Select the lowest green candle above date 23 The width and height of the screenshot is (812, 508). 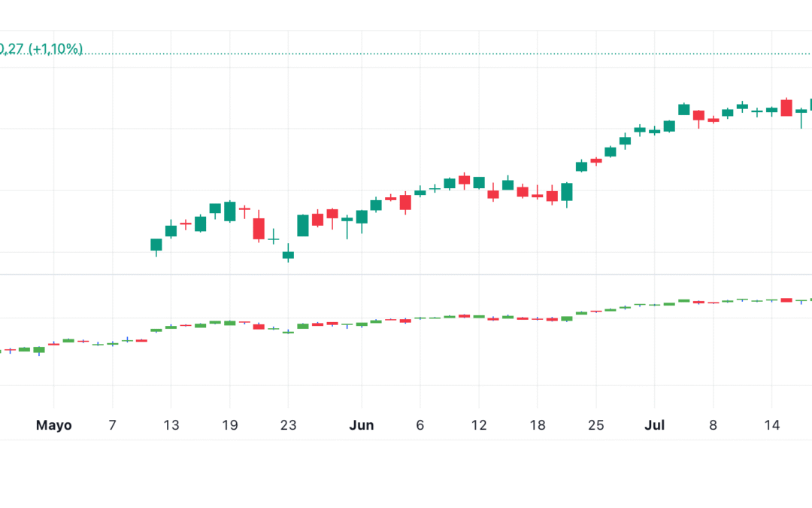288,255
